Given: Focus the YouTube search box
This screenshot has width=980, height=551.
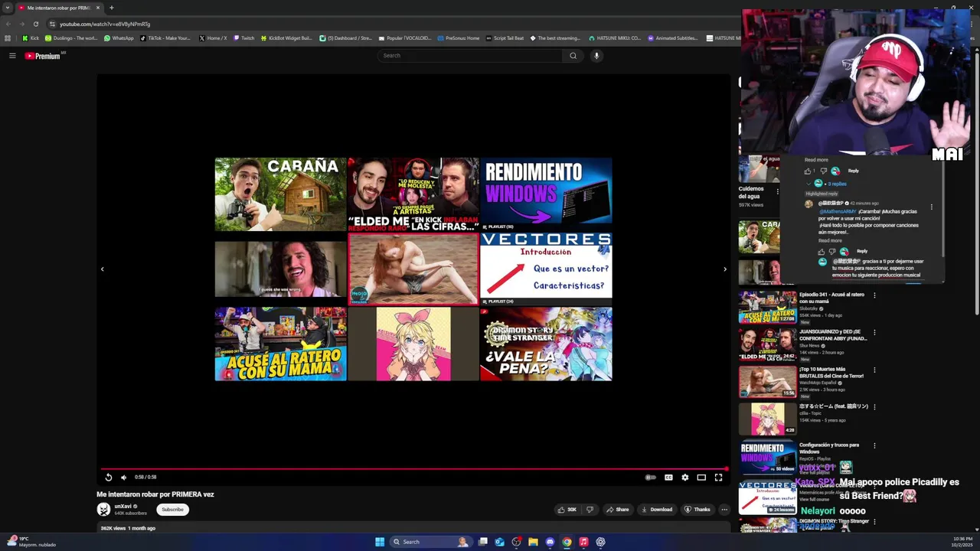Looking at the screenshot, I should pyautogui.click(x=470, y=55).
